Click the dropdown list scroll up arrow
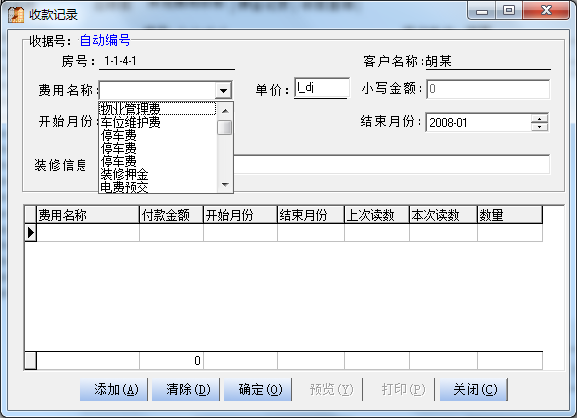 tap(225, 111)
